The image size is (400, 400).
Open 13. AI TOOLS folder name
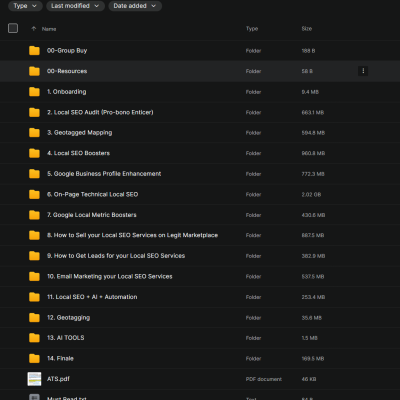point(66,338)
